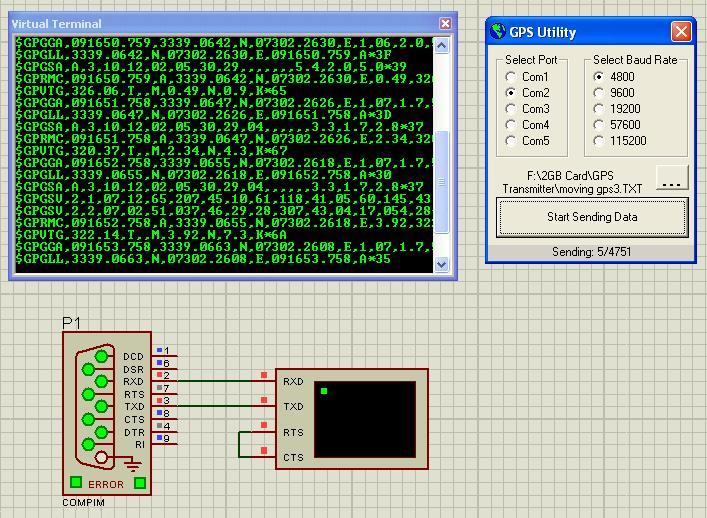The image size is (707, 518).
Task: Select the Com2 port radio button
Action: click(x=510, y=93)
